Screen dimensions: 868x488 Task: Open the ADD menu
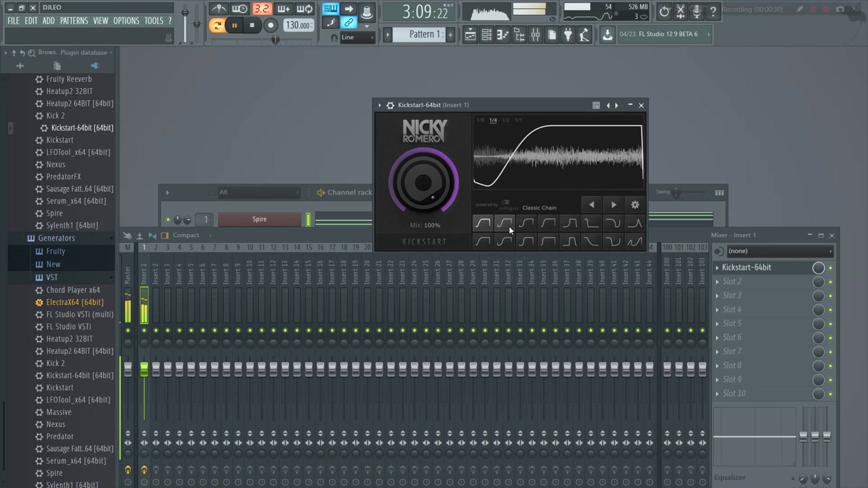tap(49, 21)
